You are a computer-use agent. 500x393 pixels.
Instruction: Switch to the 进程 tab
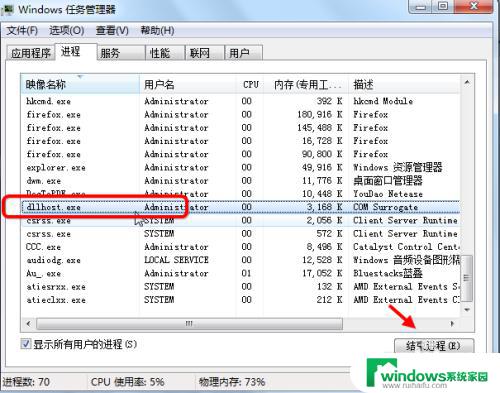(x=76, y=52)
